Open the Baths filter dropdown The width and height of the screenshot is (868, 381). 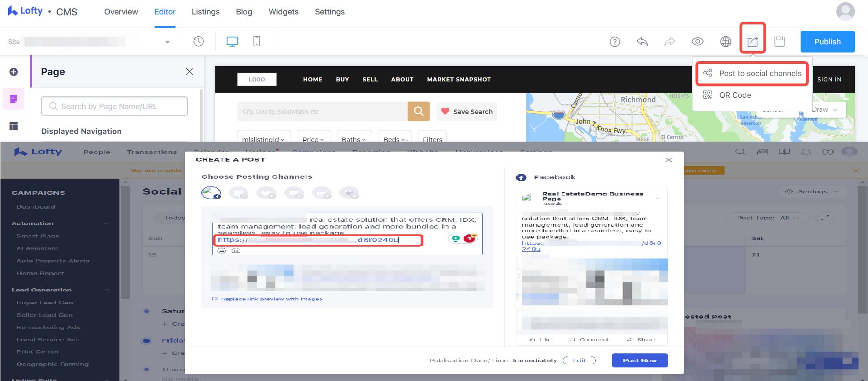point(354,138)
